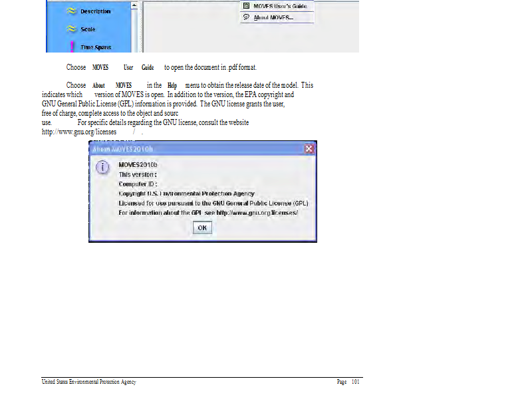Click the wavy Scale icon in sidebar

click(x=71, y=29)
